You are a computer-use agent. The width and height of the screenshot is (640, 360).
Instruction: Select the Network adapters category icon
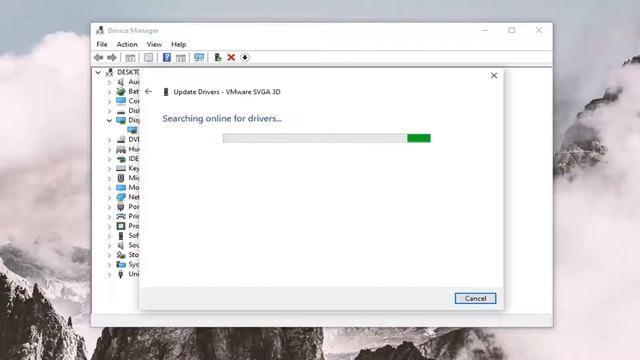[x=121, y=197]
